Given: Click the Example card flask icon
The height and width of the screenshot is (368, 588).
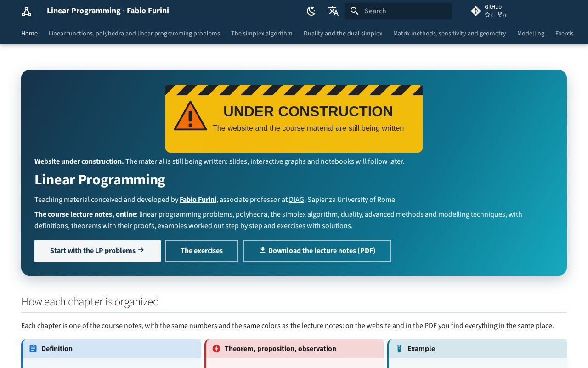Looking at the screenshot, I should point(399,349).
